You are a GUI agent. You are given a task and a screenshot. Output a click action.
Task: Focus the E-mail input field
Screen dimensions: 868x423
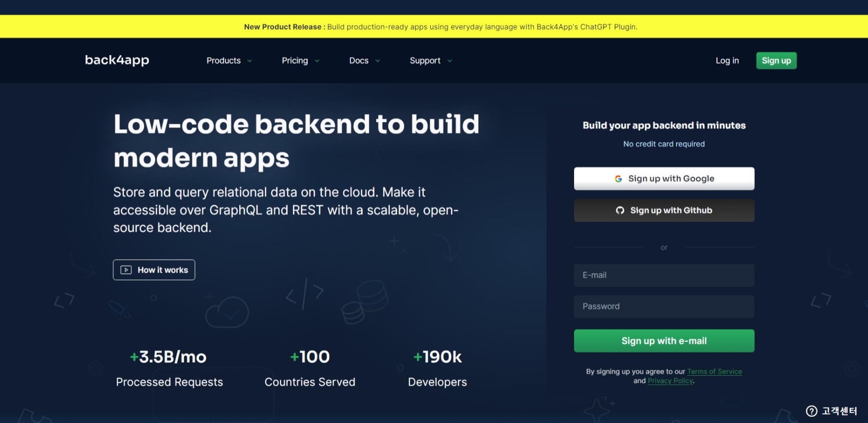pos(664,275)
